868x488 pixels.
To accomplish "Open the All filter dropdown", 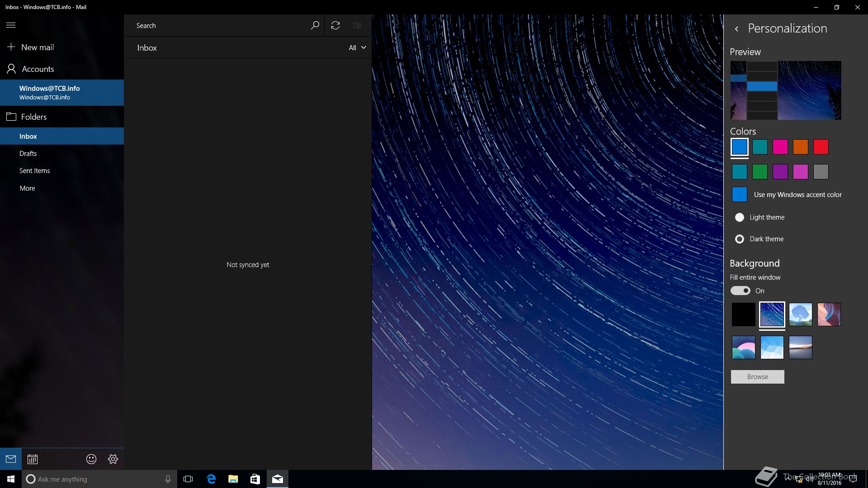I will [357, 47].
